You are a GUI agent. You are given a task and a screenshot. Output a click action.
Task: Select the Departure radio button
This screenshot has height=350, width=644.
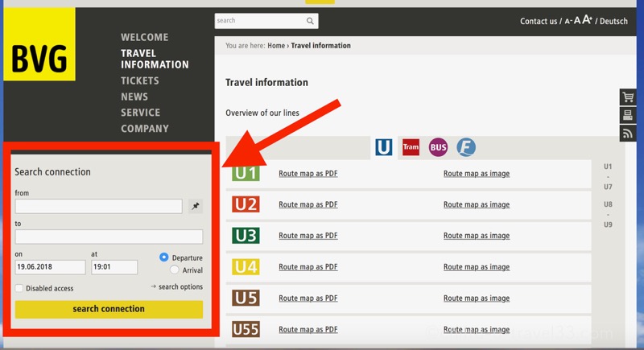coord(163,257)
